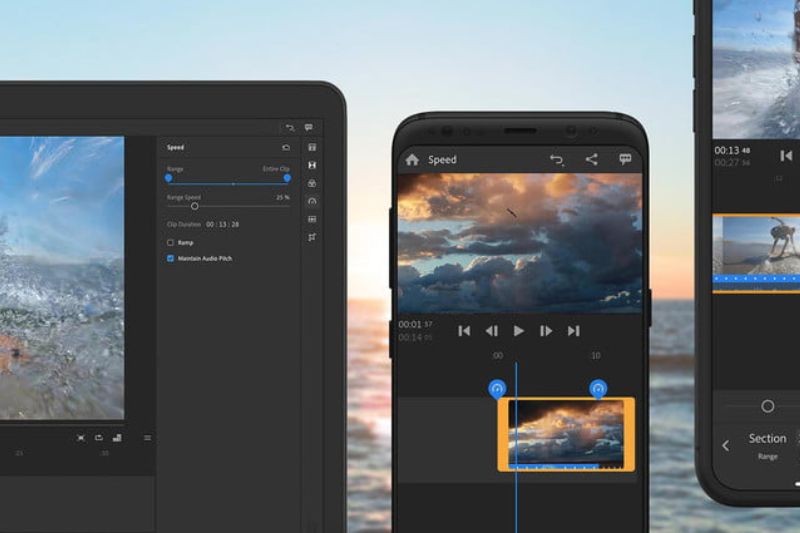Reset speed using icon beside Speed panel title
Image resolution: width=800 pixels, height=533 pixels.
click(x=286, y=147)
